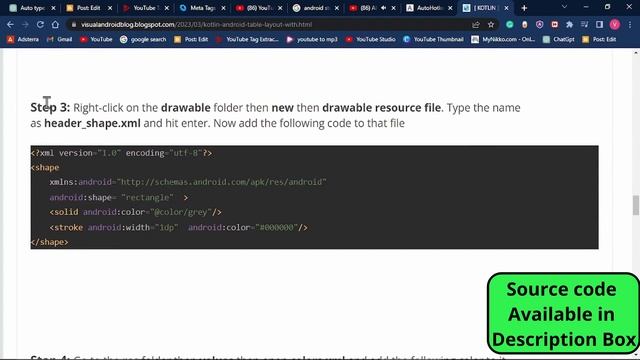The image size is (640, 360).
Task: Click the stroke android:width code line
Action: (178, 227)
